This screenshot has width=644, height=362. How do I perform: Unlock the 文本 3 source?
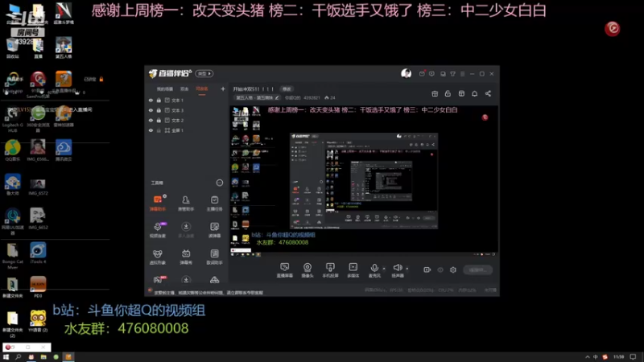coord(159,110)
